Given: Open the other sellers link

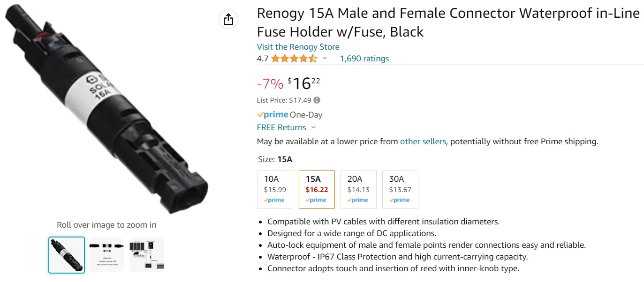Looking at the screenshot, I should [x=423, y=141].
